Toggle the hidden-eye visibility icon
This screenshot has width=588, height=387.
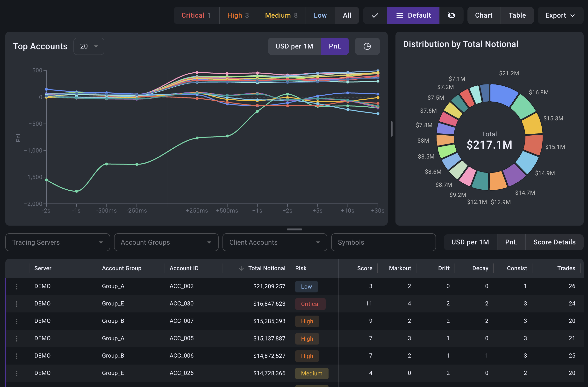(x=451, y=15)
